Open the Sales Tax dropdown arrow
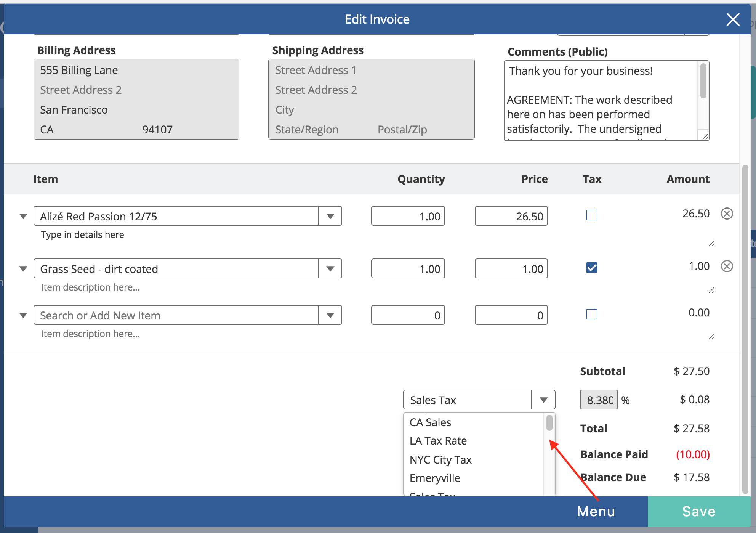Screen dimensions: 756x533 [x=543, y=400]
